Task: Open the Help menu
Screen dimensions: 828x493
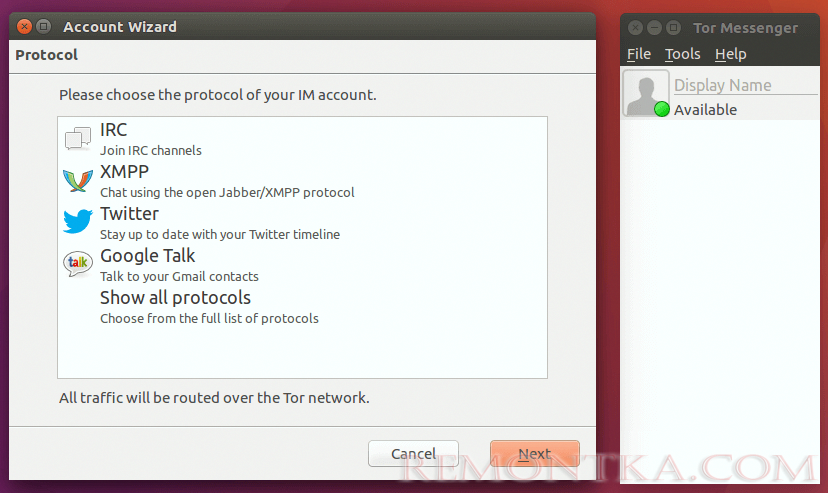Action: 730,54
